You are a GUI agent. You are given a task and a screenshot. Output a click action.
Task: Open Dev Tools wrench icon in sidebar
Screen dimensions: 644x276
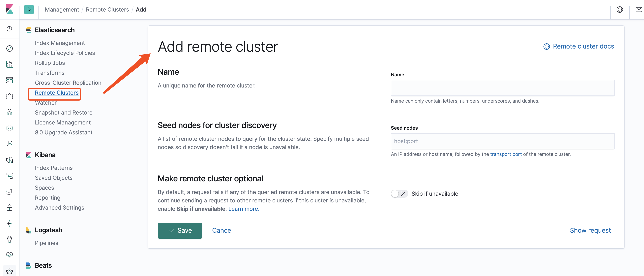[x=10, y=239]
